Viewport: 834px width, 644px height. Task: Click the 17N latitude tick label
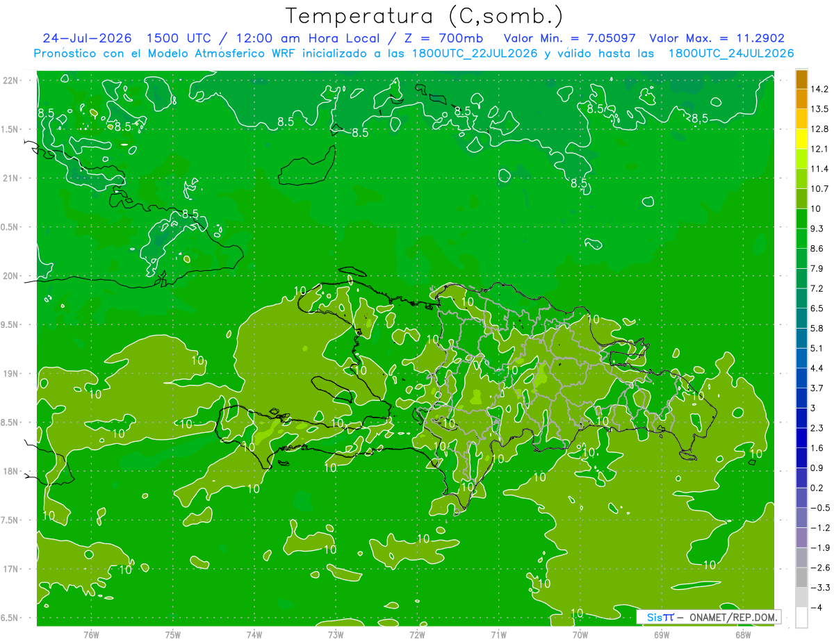pos(11,570)
